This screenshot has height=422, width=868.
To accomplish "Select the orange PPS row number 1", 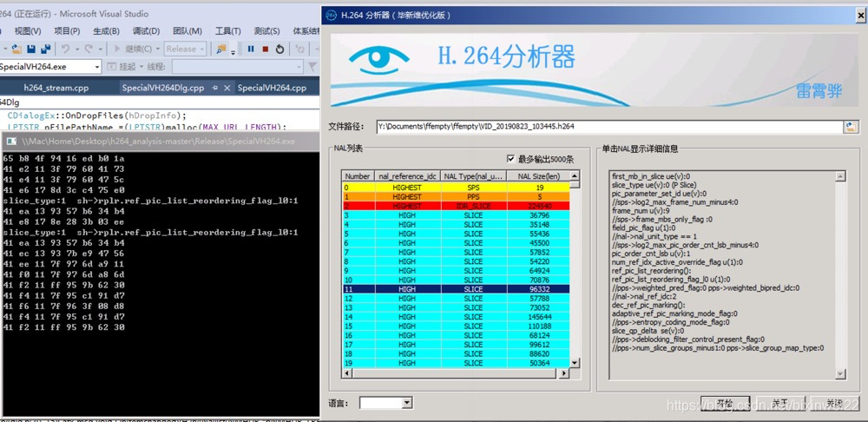I will [457, 196].
